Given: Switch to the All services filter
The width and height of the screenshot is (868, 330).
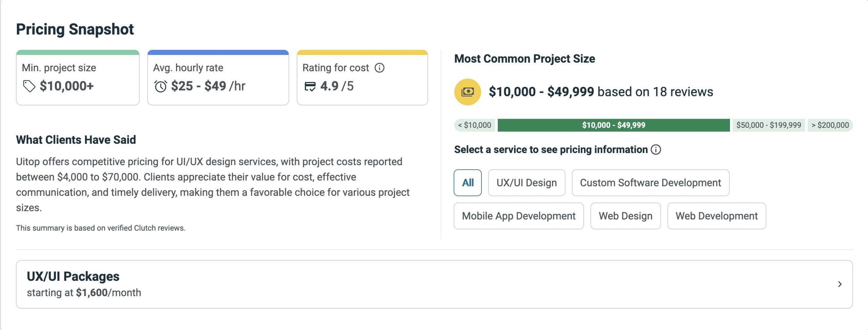Looking at the screenshot, I should pos(468,183).
